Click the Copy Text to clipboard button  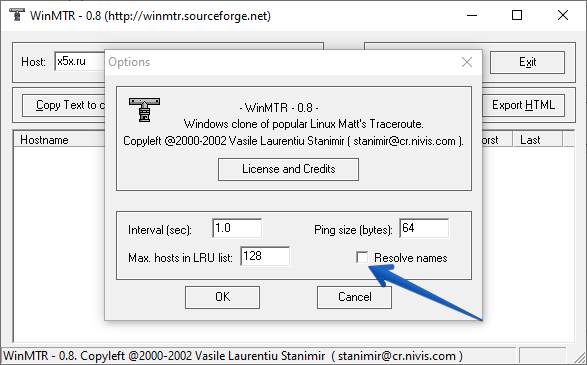coord(64,105)
